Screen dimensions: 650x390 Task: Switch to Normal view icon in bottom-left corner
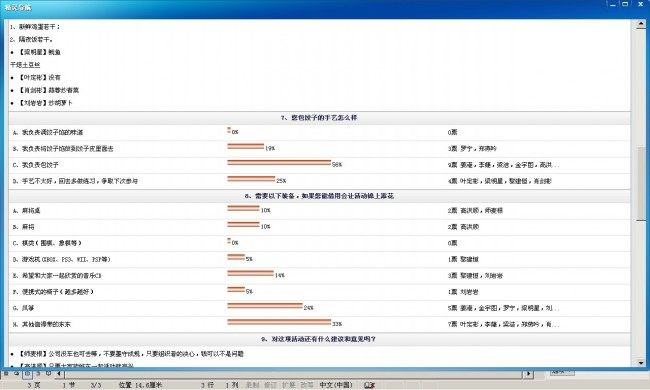(6, 373)
